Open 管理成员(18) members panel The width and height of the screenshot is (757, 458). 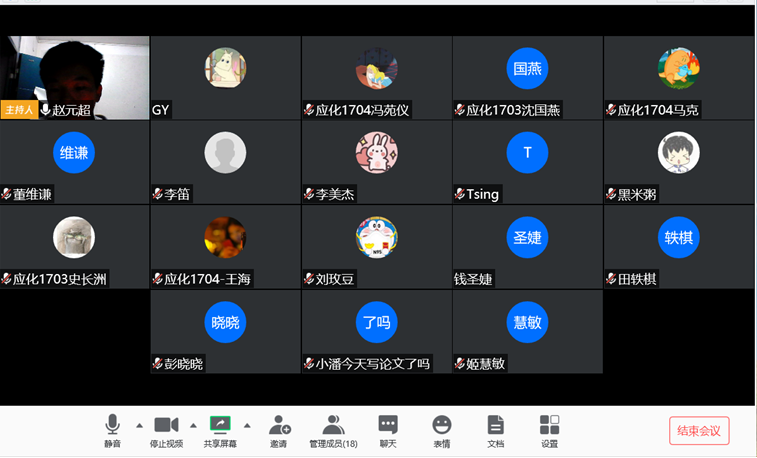coord(333,425)
